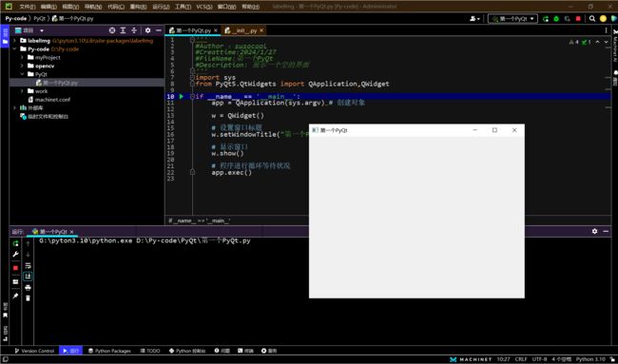
Task: Open the 第一个PyQt run configuration dropdown
Action: click(512, 18)
